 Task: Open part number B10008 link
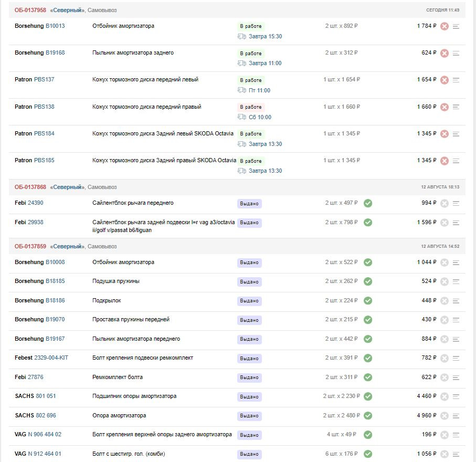click(55, 262)
